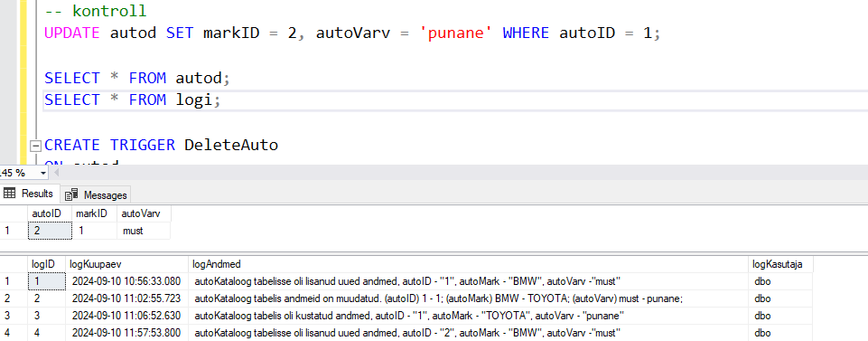Viewport: 868px width, 341px height.
Task: Click the autoVarv cell 'must'
Action: 144,231
